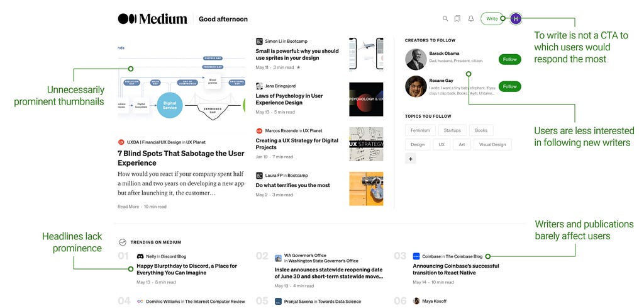The image size is (644, 308).
Task: Open '7 Blind Spots That Sabotage the User Experience'
Action: pyautogui.click(x=181, y=158)
